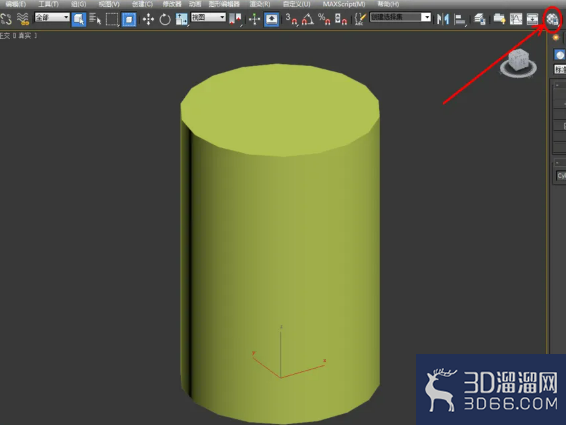The image size is (566, 425).
Task: Open the Layer Manager
Action: 479,19
